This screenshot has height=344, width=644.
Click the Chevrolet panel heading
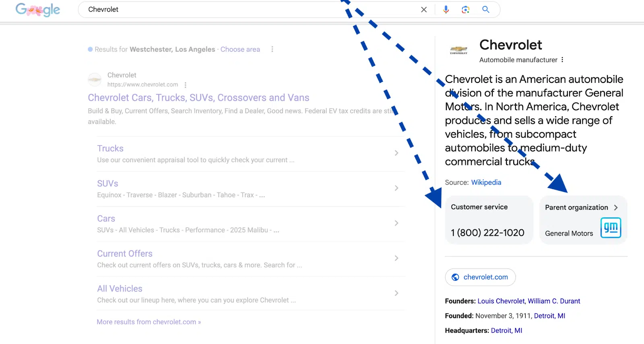[x=510, y=45]
